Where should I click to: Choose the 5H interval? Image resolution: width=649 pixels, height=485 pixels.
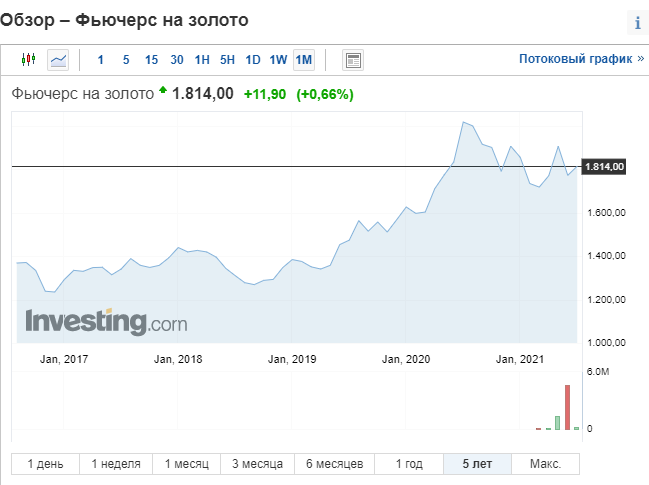(227, 60)
